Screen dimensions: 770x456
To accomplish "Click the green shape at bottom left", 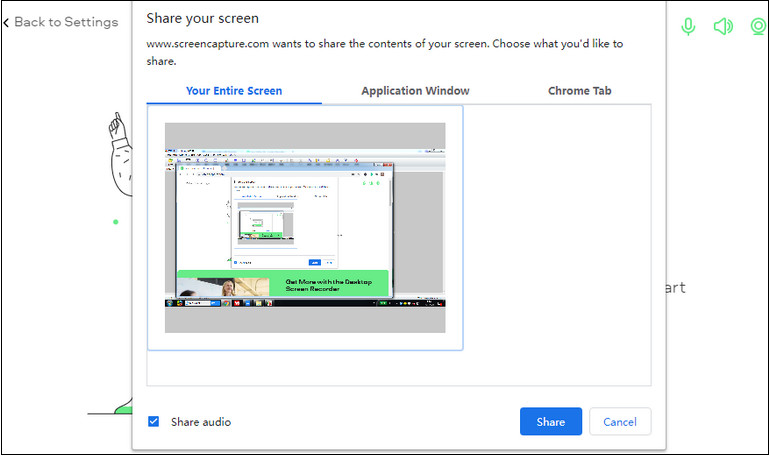I will point(123,408).
